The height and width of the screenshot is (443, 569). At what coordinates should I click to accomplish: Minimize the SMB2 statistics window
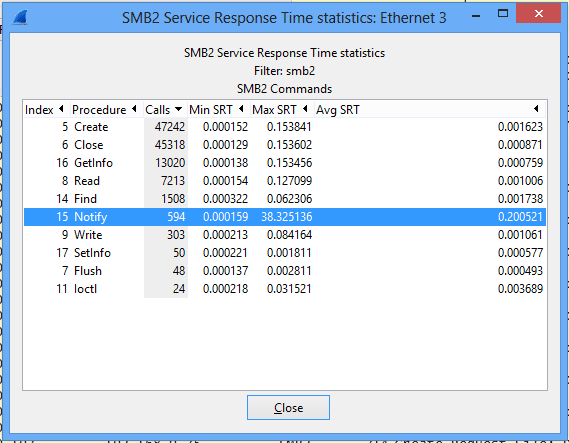tap(476, 16)
